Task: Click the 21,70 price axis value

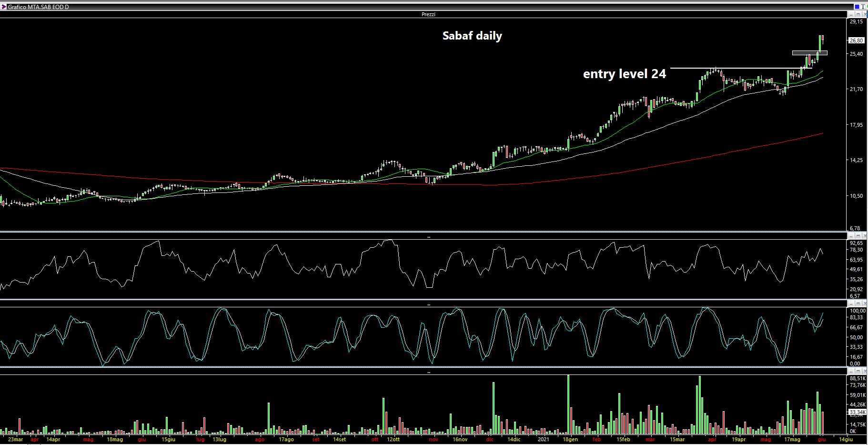Action: pos(856,89)
